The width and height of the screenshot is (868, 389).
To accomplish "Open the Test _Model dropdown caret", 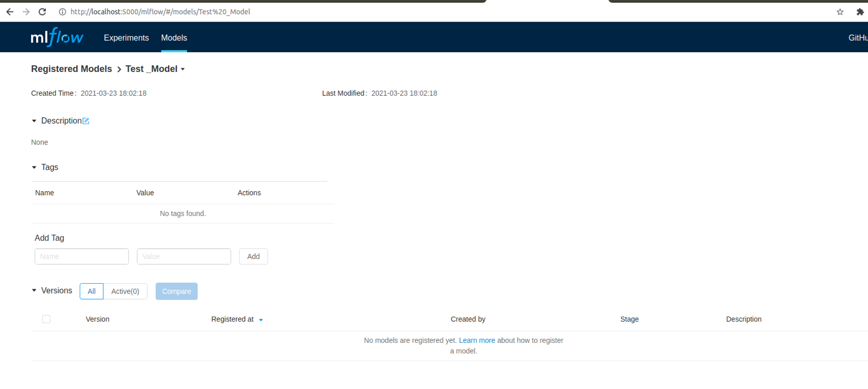I will (x=183, y=69).
